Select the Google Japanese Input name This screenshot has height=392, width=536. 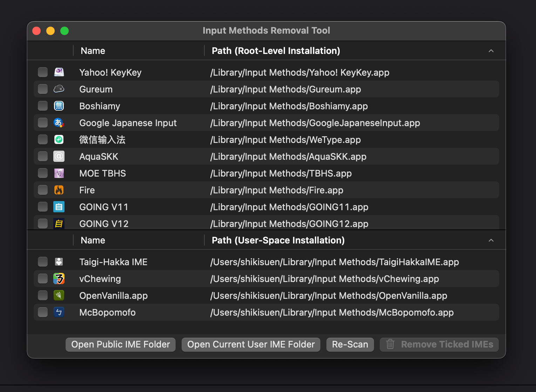[128, 123]
